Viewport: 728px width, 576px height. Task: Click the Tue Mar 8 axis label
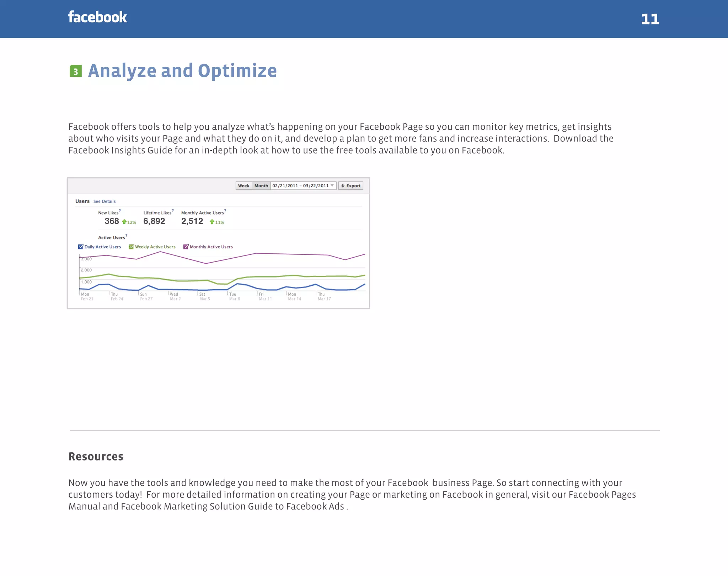pos(235,297)
